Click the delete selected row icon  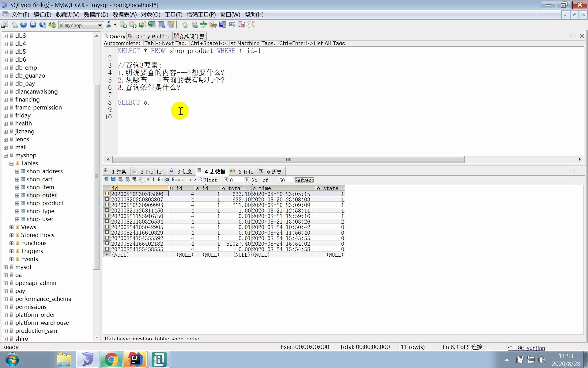tap(121, 179)
